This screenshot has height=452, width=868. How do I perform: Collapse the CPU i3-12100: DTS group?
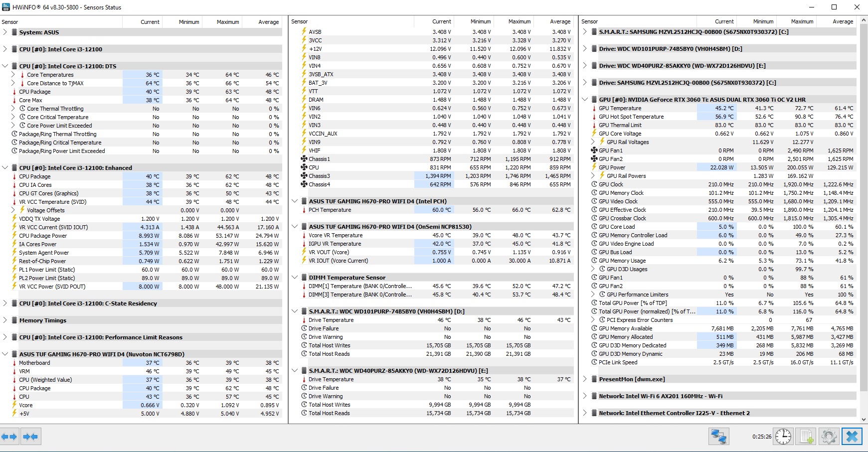click(5, 66)
